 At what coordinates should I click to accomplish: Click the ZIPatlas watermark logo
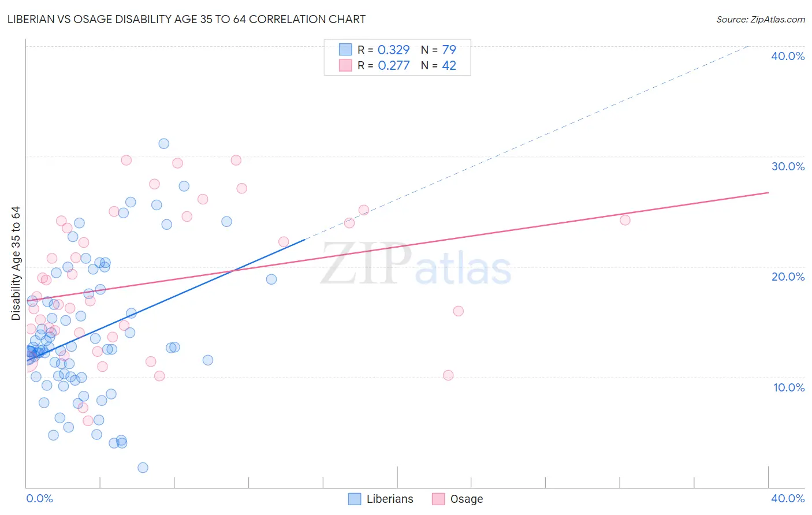[416, 265]
